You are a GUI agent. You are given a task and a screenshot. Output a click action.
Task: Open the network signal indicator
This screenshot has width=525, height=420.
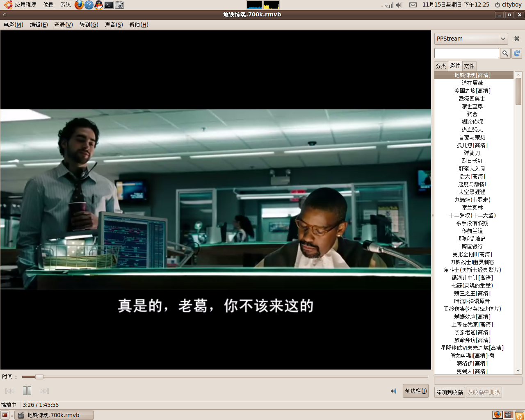[x=389, y=5]
